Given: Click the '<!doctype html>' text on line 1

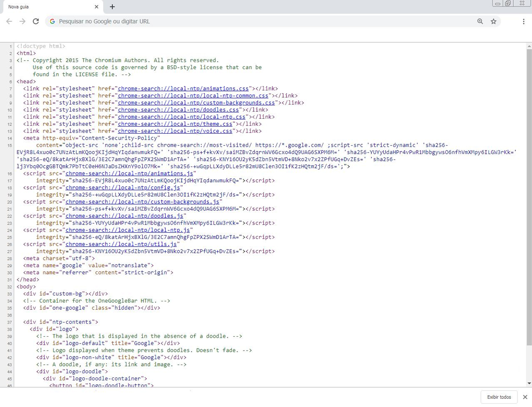Looking at the screenshot, I should pyautogui.click(x=41, y=46).
